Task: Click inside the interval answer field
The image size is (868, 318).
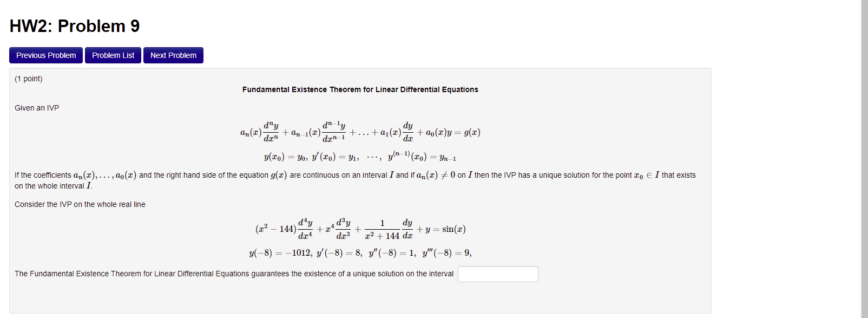Action: click(497, 274)
